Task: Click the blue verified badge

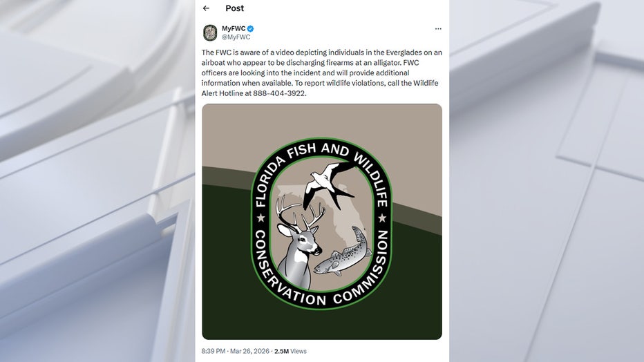Action: coord(251,29)
